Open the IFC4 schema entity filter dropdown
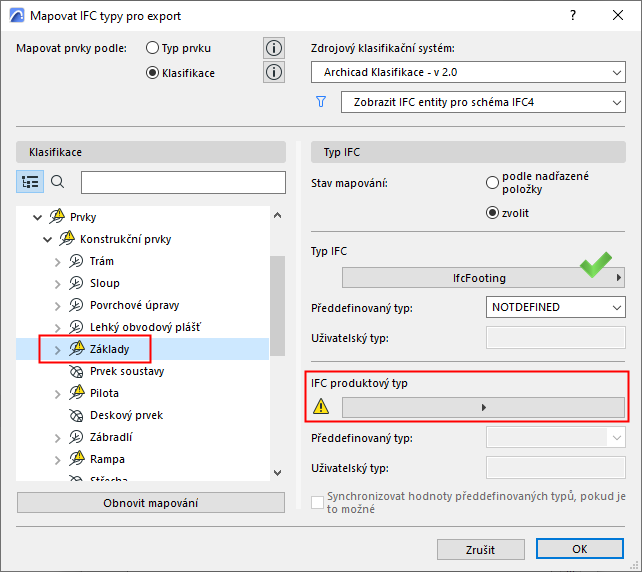This screenshot has width=642, height=572. 482,102
